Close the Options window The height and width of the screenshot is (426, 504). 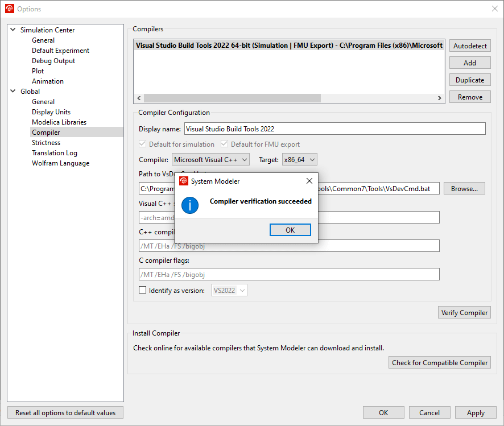pyautogui.click(x=495, y=9)
